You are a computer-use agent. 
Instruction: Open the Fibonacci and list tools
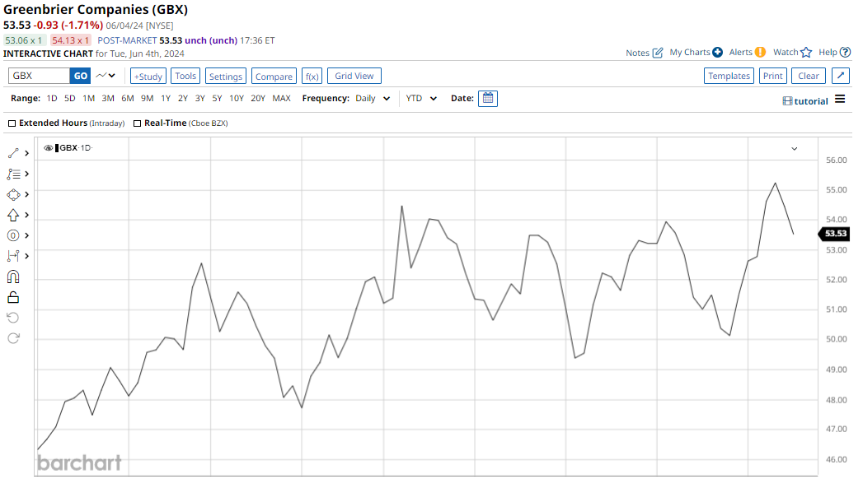[x=13, y=174]
